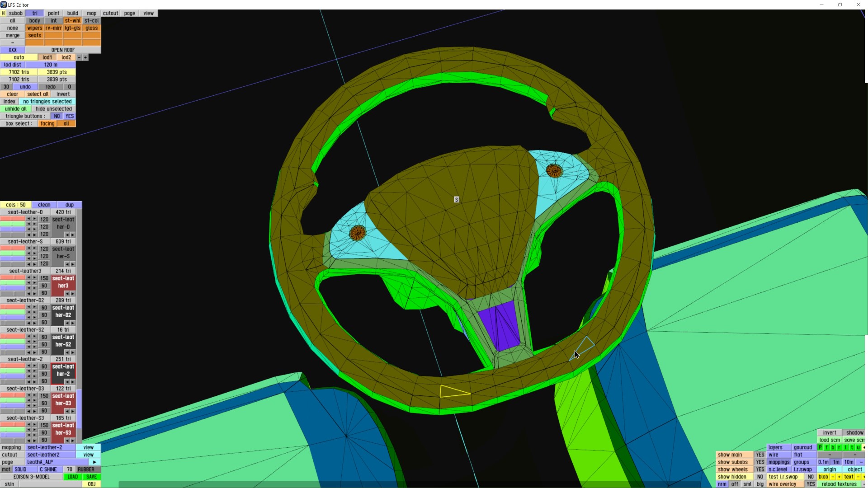
Task: Click the green P layer button
Action: [x=820, y=447]
